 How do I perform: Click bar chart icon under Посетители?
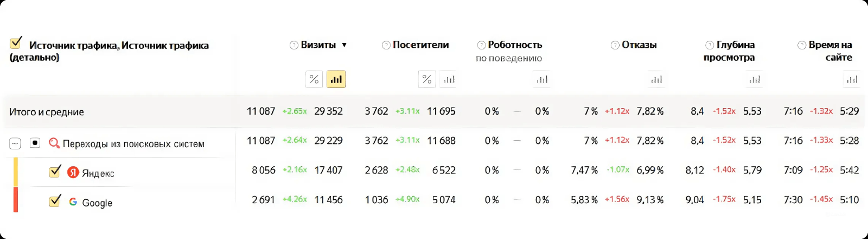pos(449,79)
